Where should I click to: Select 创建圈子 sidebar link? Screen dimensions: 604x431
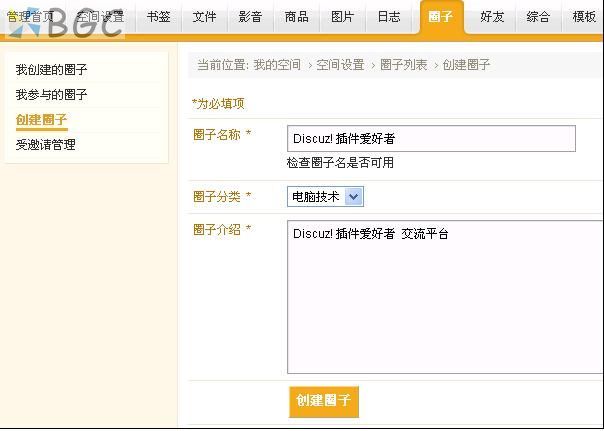point(42,120)
